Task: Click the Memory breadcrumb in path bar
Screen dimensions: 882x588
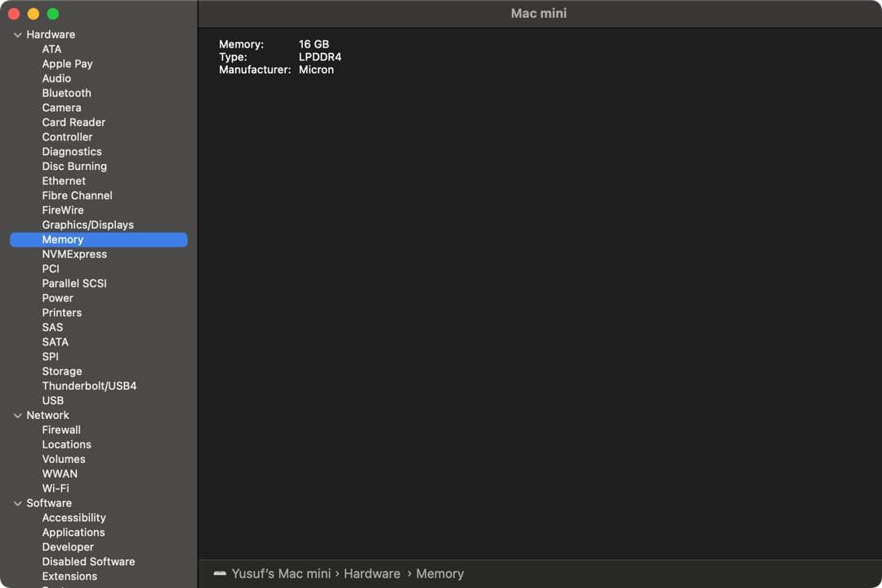Action: click(439, 574)
